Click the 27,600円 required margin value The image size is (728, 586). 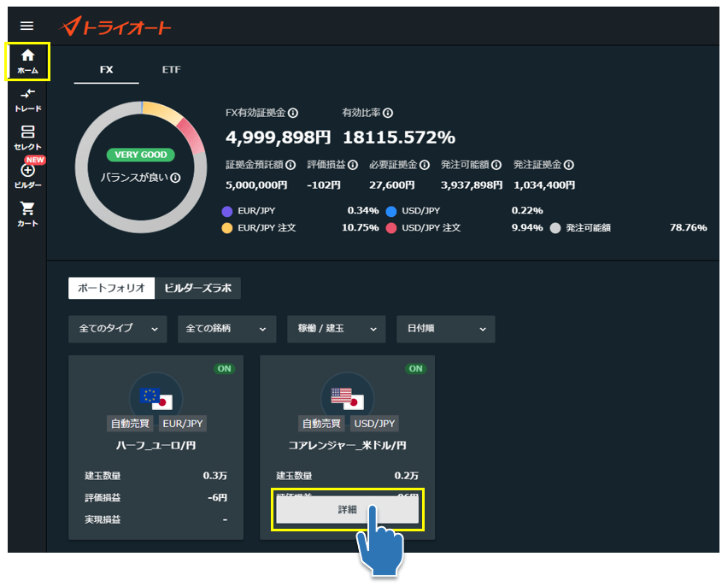(392, 185)
